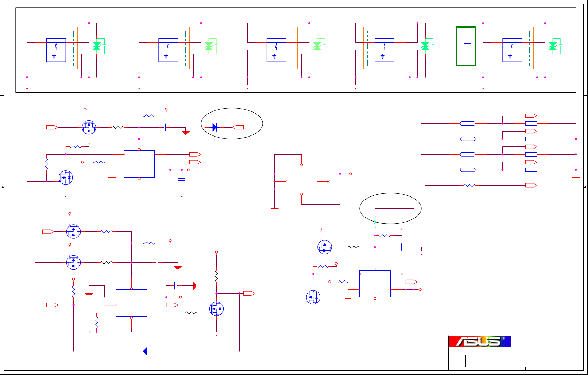Click the sideways ground symbol beside the capacitor
Screen dimensions: 588x375
195,286
